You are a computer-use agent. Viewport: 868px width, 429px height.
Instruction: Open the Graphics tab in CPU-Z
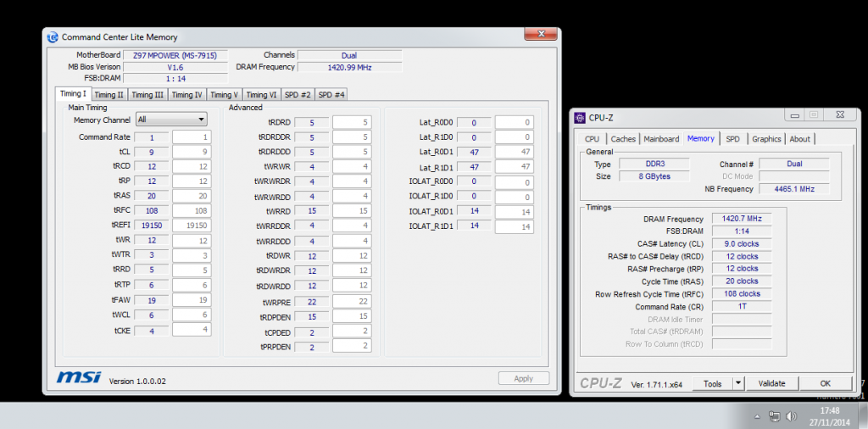tap(766, 139)
